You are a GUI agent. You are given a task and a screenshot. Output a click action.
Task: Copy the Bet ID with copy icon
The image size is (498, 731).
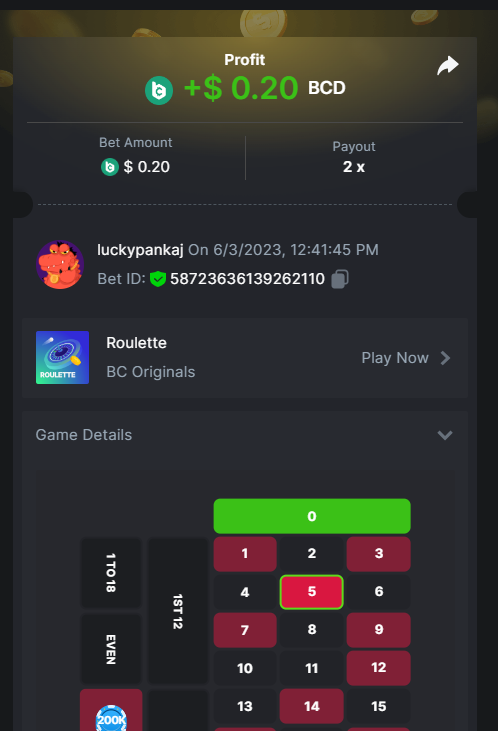tap(340, 279)
